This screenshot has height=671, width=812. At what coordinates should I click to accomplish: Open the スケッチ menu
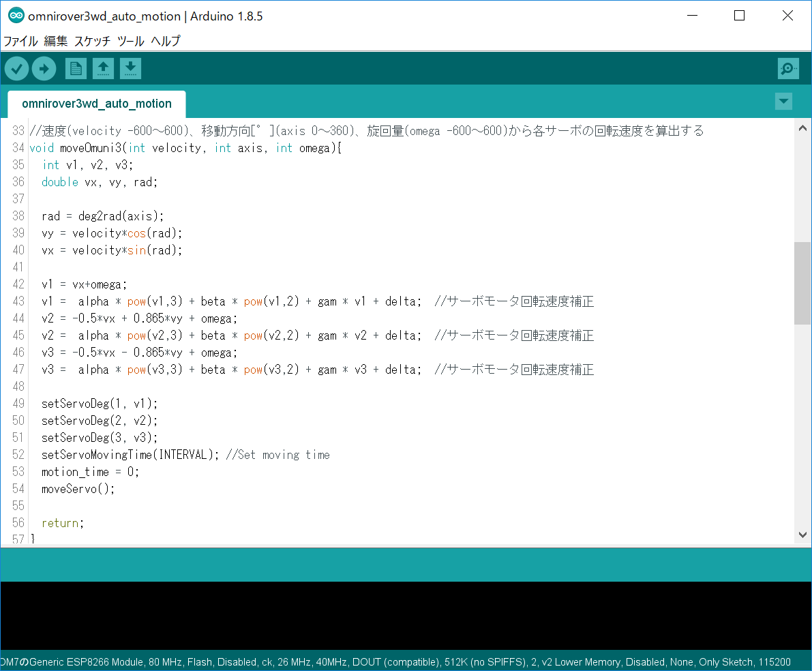pyautogui.click(x=92, y=41)
